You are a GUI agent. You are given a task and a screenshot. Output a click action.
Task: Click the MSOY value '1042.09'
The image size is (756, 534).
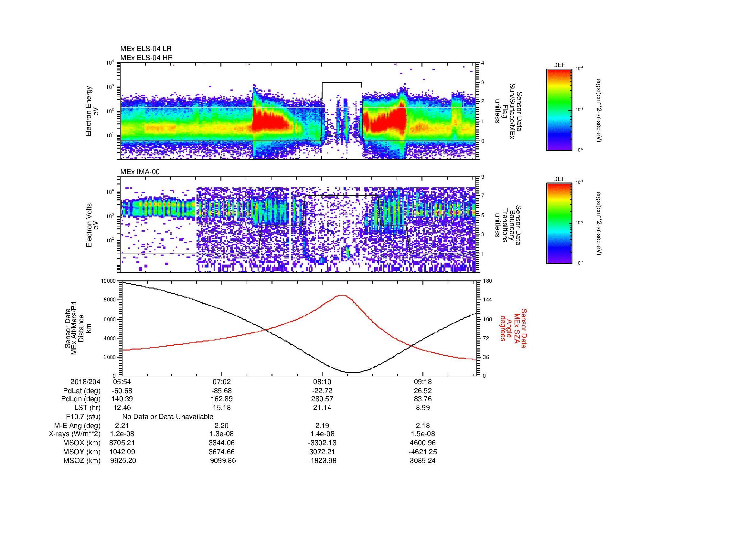[x=122, y=452]
